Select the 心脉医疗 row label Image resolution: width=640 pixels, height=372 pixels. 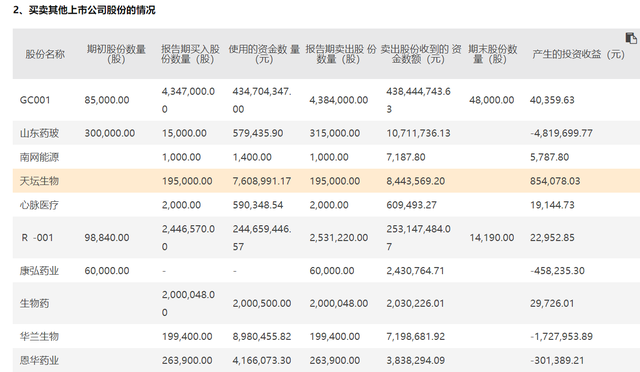pos(39,205)
